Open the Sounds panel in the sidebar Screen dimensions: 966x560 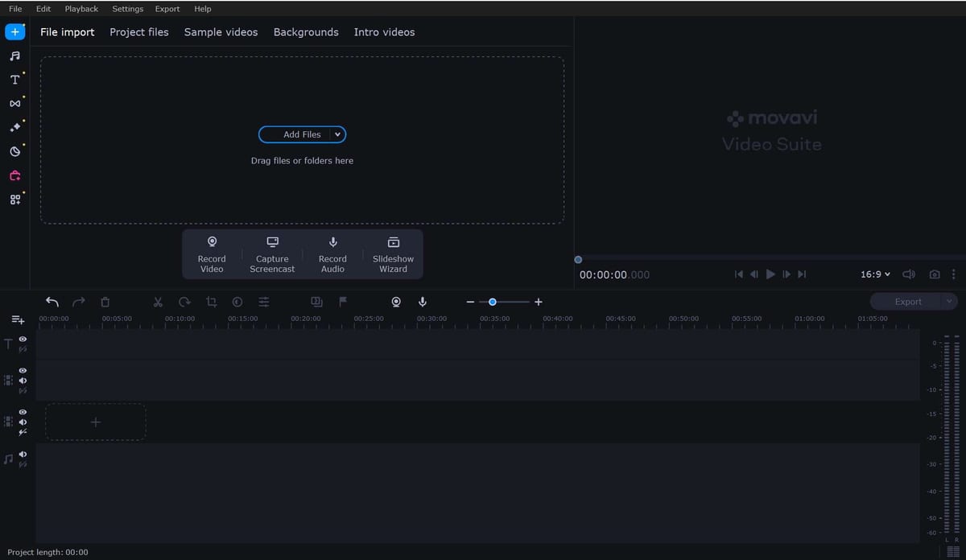(14, 56)
